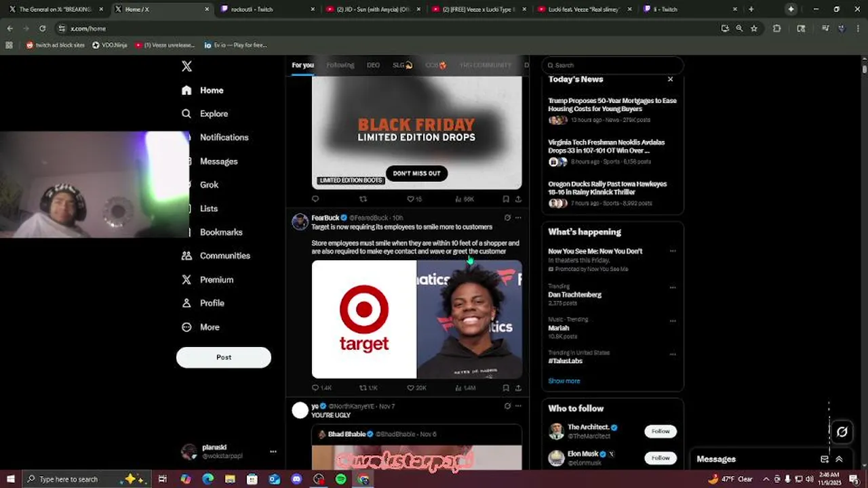Go to Home in X sidebar

coord(203,90)
